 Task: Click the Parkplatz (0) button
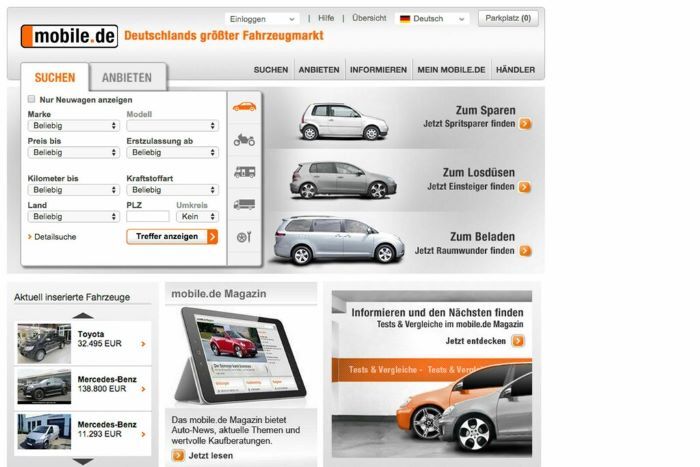click(508, 18)
